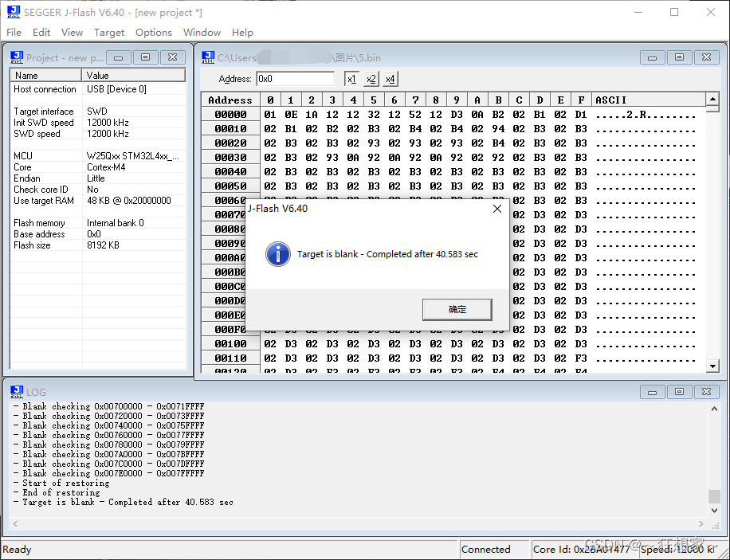The image size is (730, 560).
Task: Maximize the main J-Flash window
Action: click(674, 12)
